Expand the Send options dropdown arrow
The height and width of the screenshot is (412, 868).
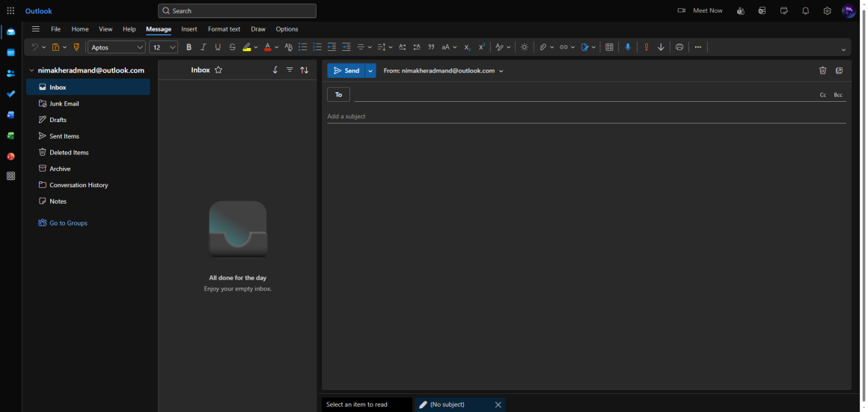370,70
